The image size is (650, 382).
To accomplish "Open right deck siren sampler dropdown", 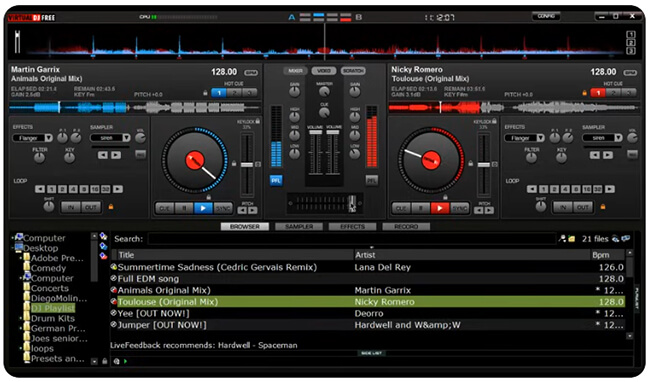I will 618,138.
